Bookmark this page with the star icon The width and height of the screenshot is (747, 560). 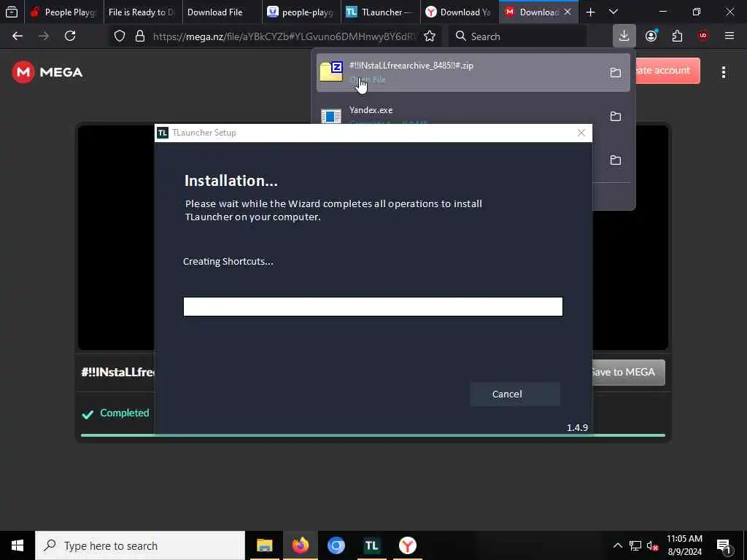tap(430, 36)
